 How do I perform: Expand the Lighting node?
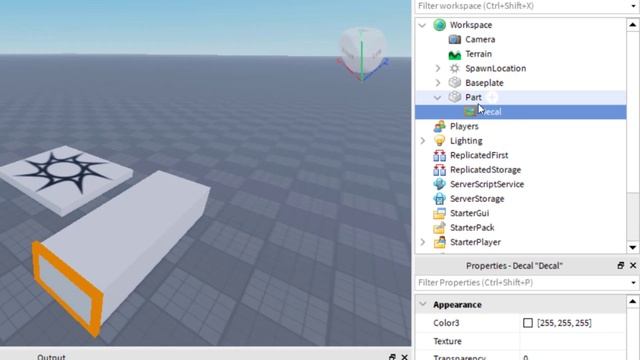coord(423,141)
